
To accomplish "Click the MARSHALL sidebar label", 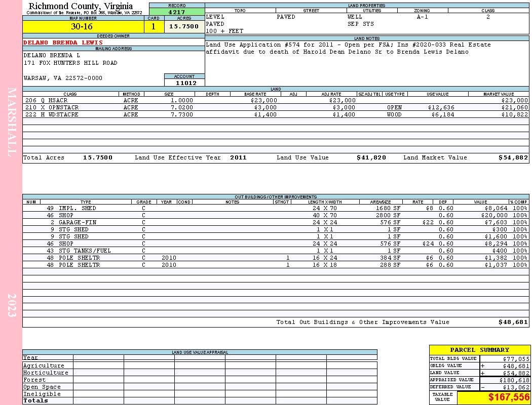I will click(12, 122).
